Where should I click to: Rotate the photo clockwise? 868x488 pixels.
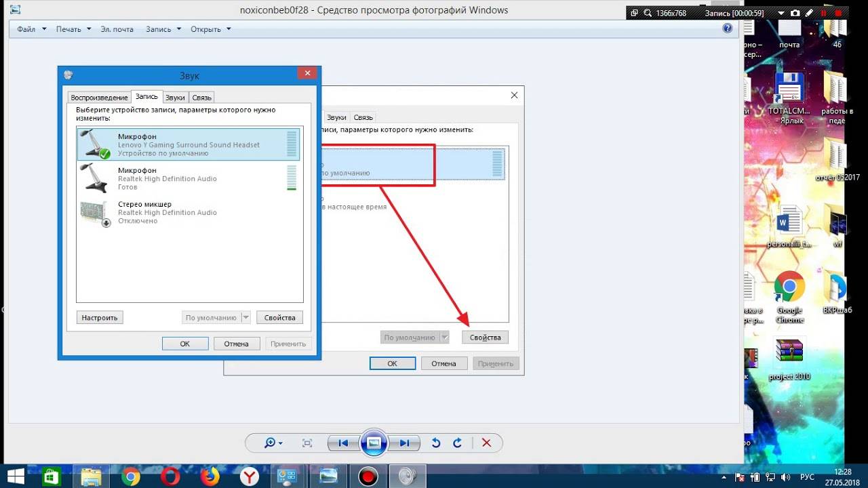coord(457,443)
